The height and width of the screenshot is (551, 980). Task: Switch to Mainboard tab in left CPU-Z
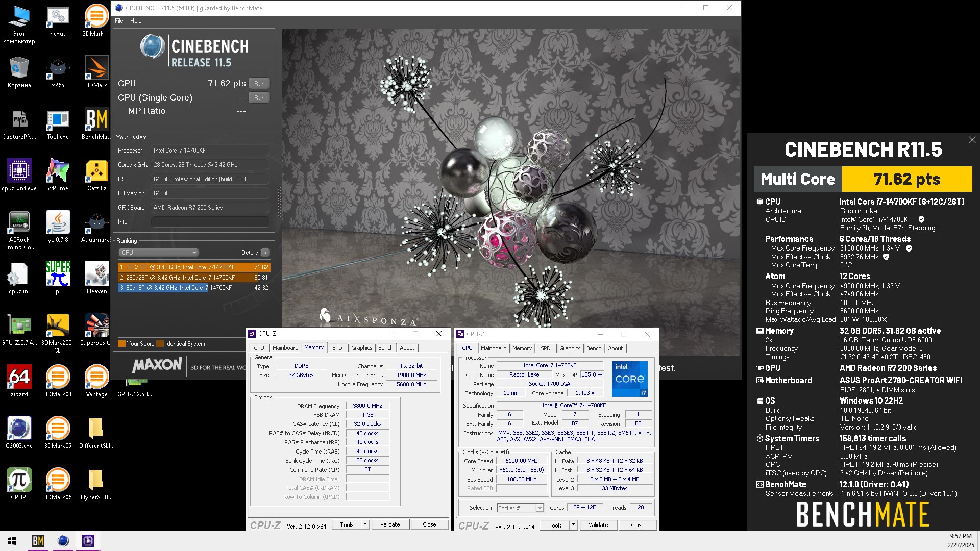pos(285,348)
